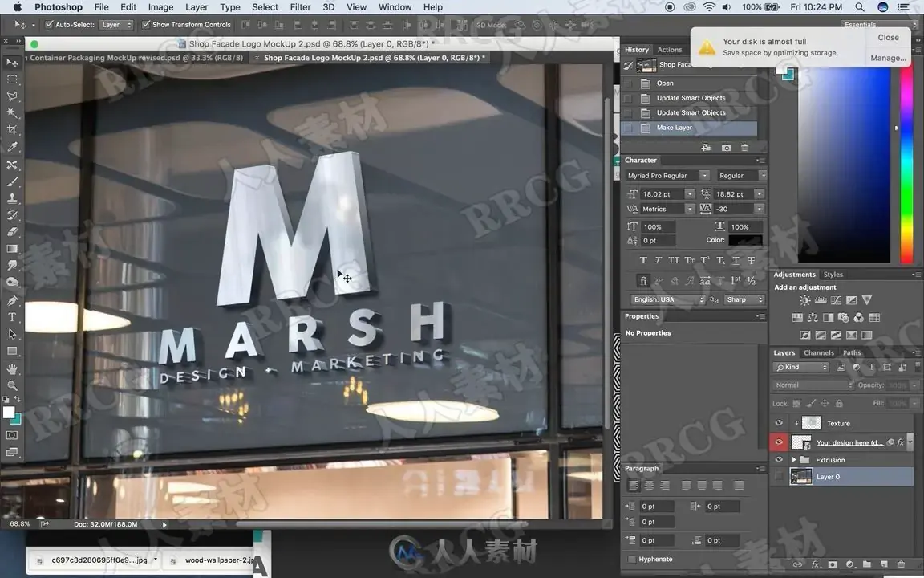
Task: Choose the Zoom tool
Action: tap(12, 385)
